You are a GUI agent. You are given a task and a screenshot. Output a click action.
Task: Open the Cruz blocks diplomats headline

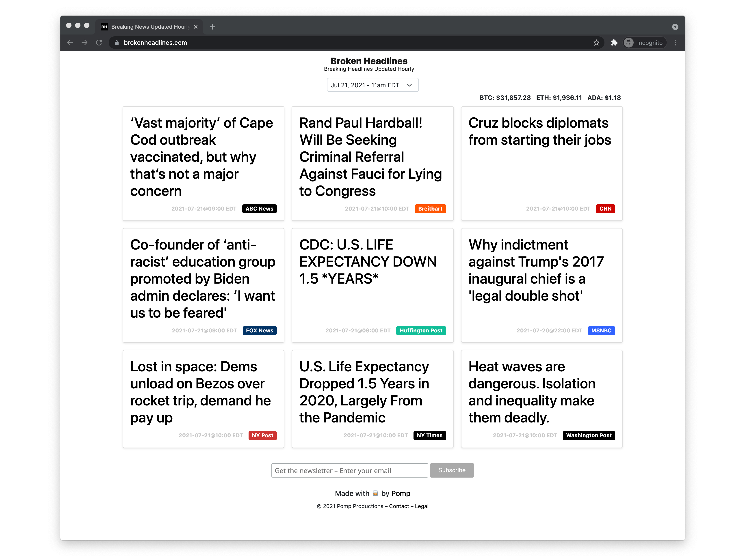540,131
